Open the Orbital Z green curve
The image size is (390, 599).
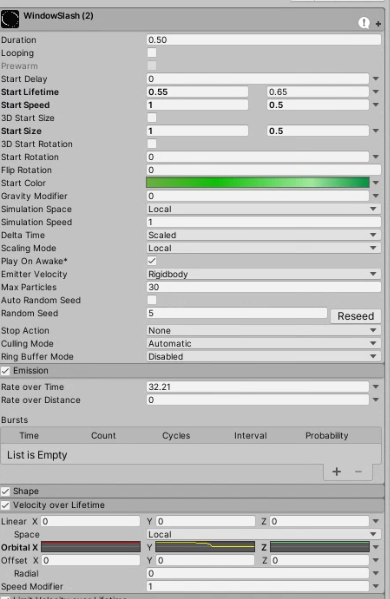tap(320, 547)
